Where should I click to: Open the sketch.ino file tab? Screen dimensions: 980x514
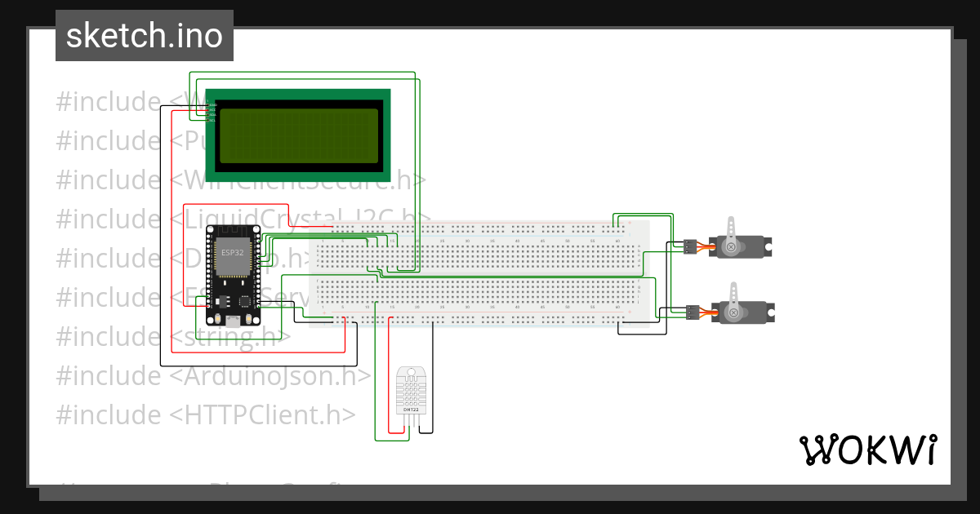coord(145,36)
